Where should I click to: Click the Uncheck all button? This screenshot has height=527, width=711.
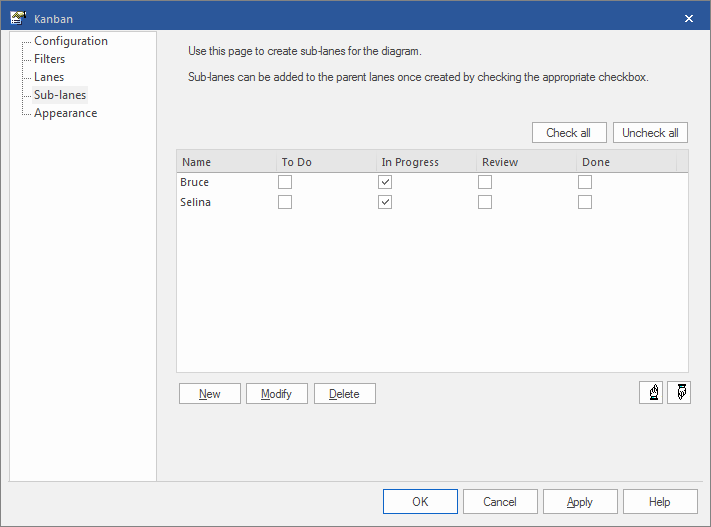pos(650,133)
